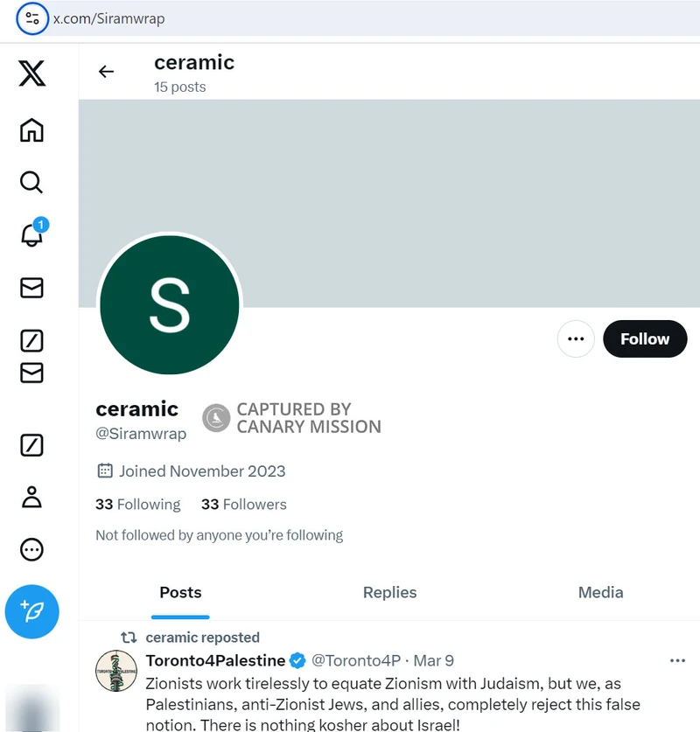Open profile more options ellipsis beside Follow
Viewport: 700px width, 732px height.
tap(576, 339)
